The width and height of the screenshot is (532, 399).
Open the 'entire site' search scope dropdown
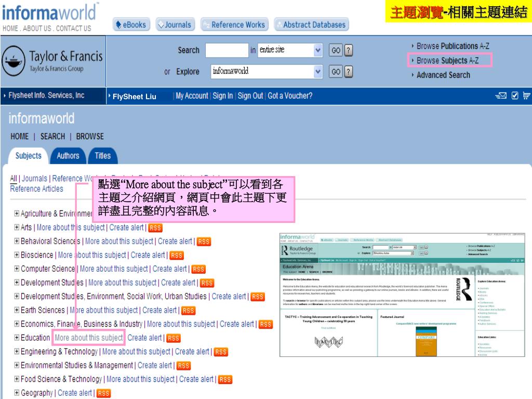(x=290, y=50)
